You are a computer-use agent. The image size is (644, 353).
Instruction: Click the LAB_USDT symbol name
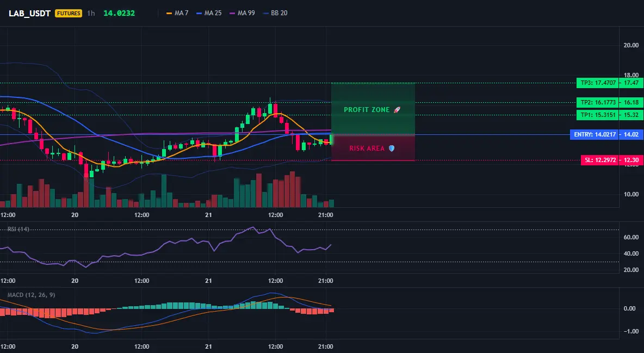point(29,13)
